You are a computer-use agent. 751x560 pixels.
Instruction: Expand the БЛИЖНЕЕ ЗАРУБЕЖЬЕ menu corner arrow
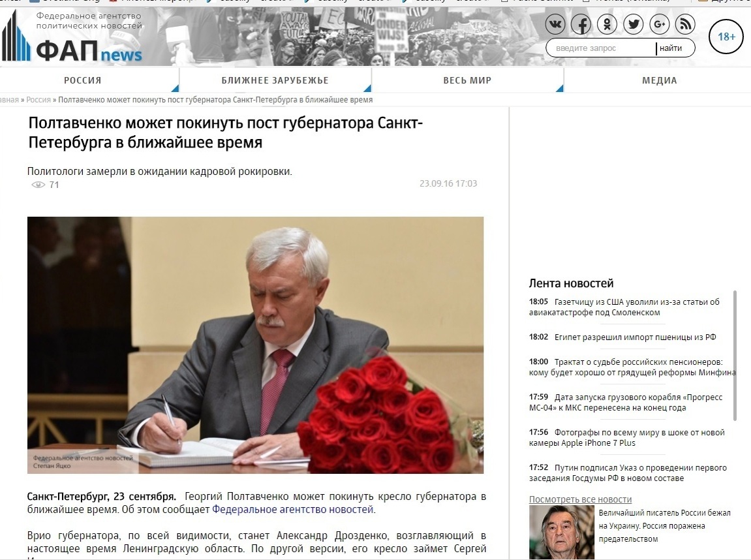tap(367, 88)
